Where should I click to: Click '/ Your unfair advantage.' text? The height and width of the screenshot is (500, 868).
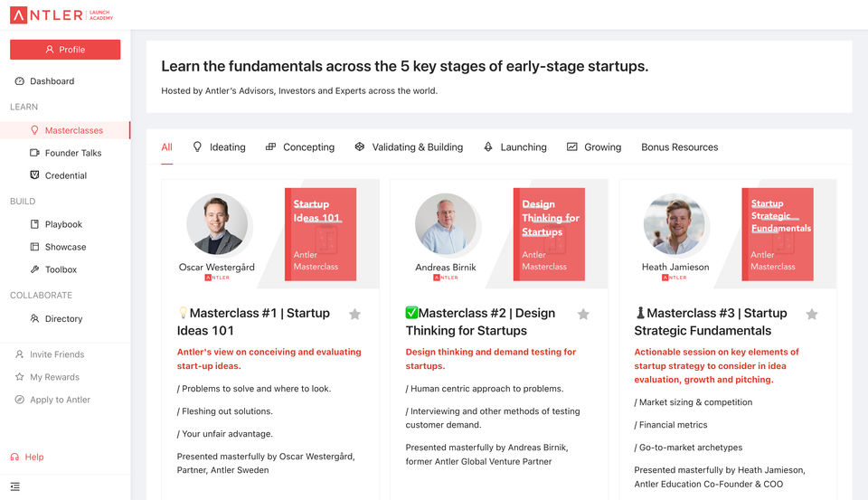(x=225, y=434)
